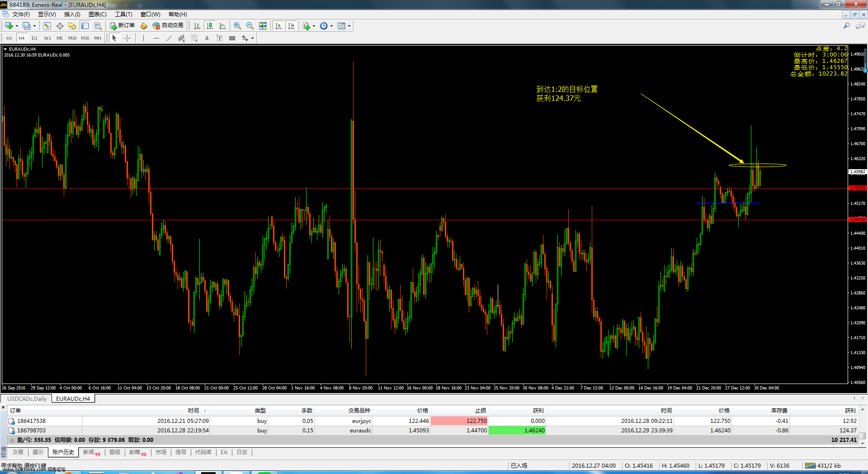Click the new chart icon
This screenshot has height=474, width=868.
pyautogui.click(x=9, y=26)
